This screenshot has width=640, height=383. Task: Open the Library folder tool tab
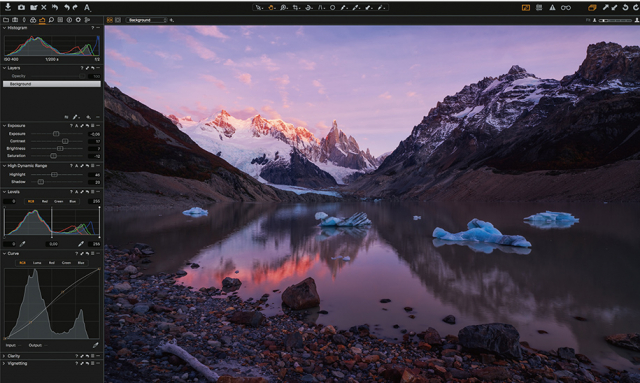pyautogui.click(x=6, y=20)
